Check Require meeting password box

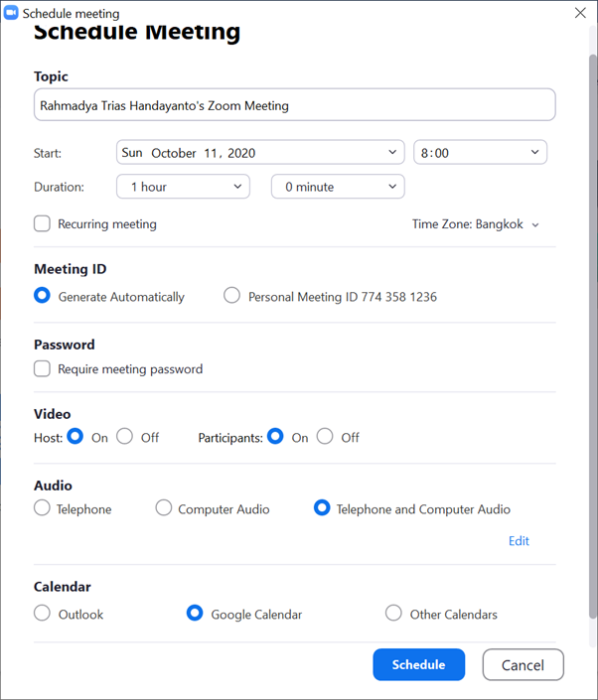pyautogui.click(x=43, y=369)
